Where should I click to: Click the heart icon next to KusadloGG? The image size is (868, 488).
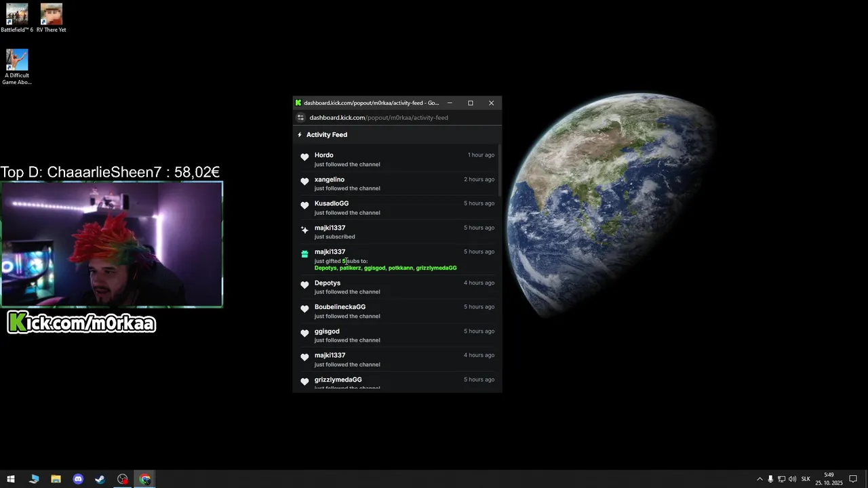(x=304, y=205)
